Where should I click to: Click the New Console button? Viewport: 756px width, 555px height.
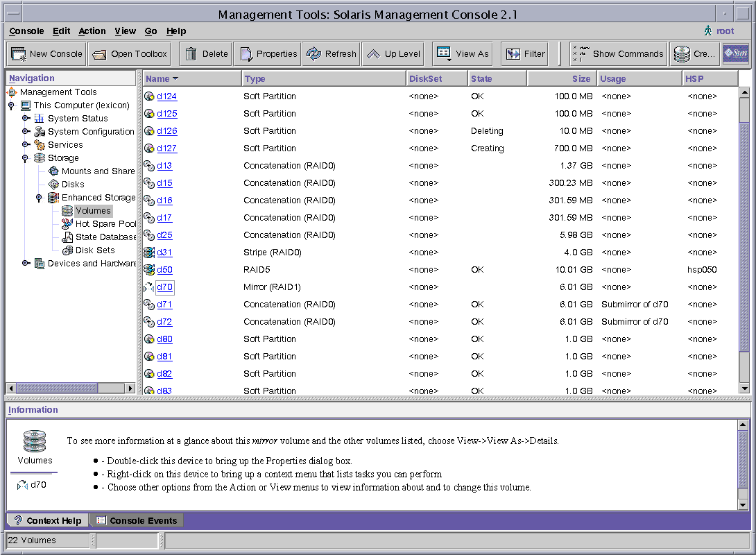[x=45, y=53]
